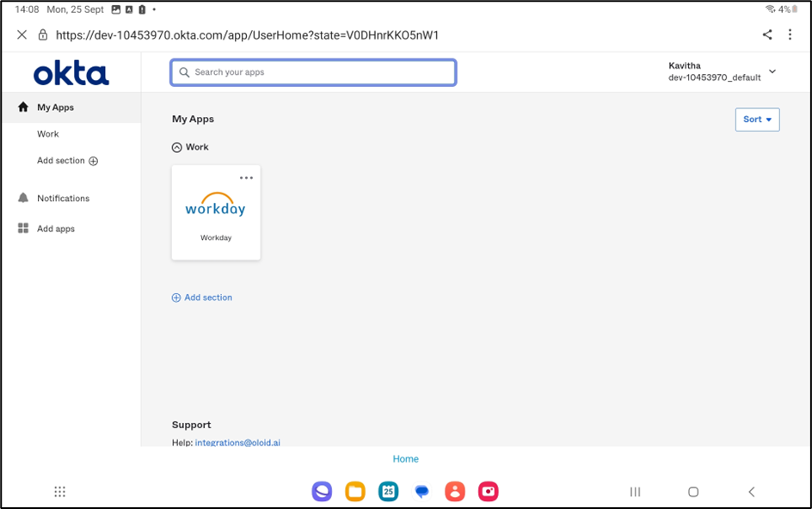812x509 pixels.
Task: Open Workday app options three-dot menu
Action: [x=246, y=178]
